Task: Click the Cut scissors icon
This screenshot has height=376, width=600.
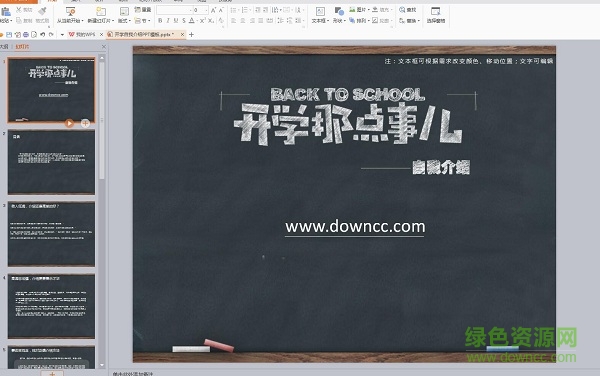Action: click(x=19, y=10)
